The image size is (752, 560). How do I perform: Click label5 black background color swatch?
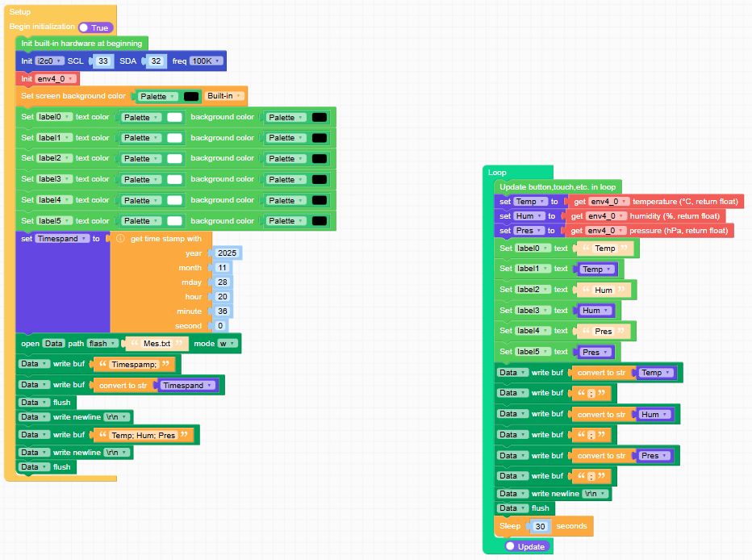tap(320, 221)
